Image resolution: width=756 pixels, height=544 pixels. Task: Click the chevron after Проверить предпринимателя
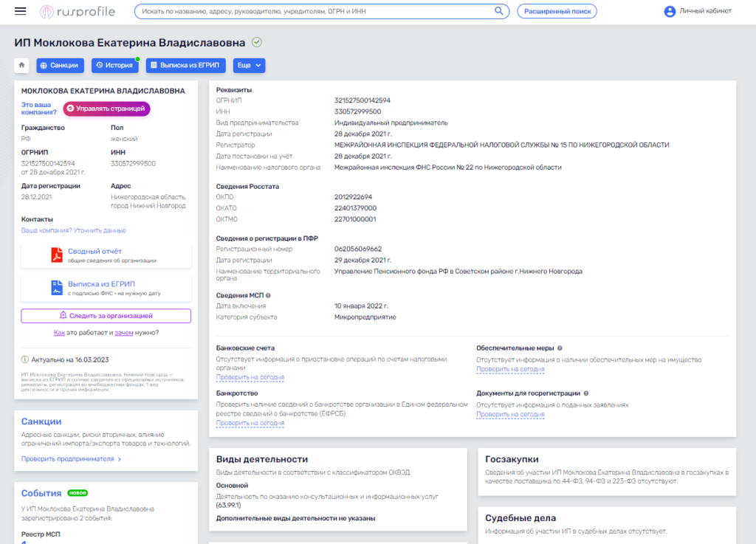(x=120, y=459)
